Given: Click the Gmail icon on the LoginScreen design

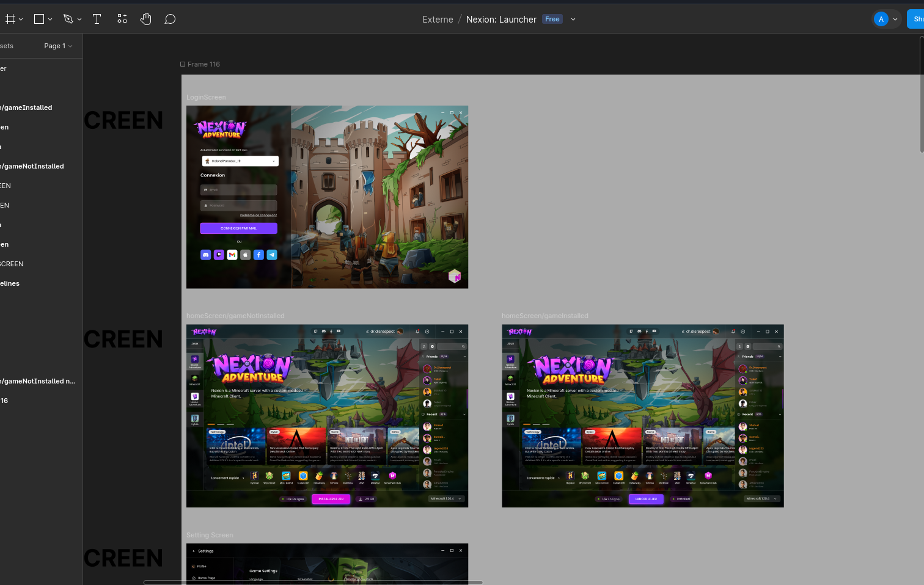Looking at the screenshot, I should (x=232, y=255).
